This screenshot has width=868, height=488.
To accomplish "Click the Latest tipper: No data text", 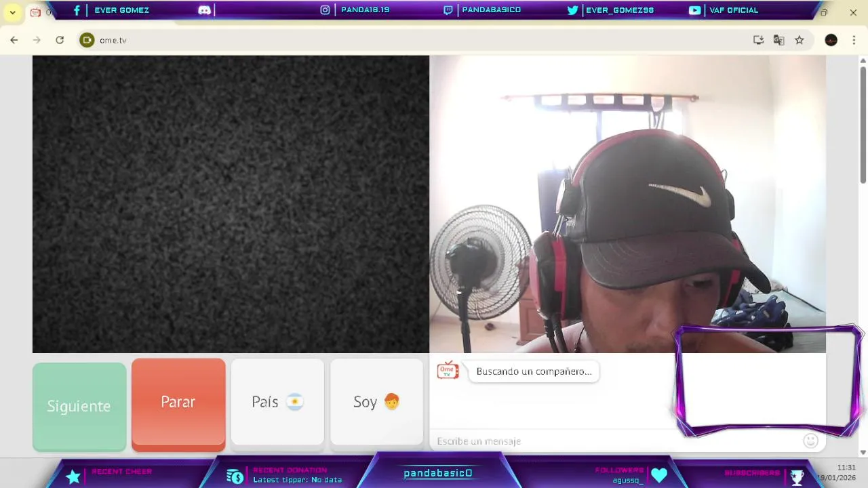I will (298, 480).
